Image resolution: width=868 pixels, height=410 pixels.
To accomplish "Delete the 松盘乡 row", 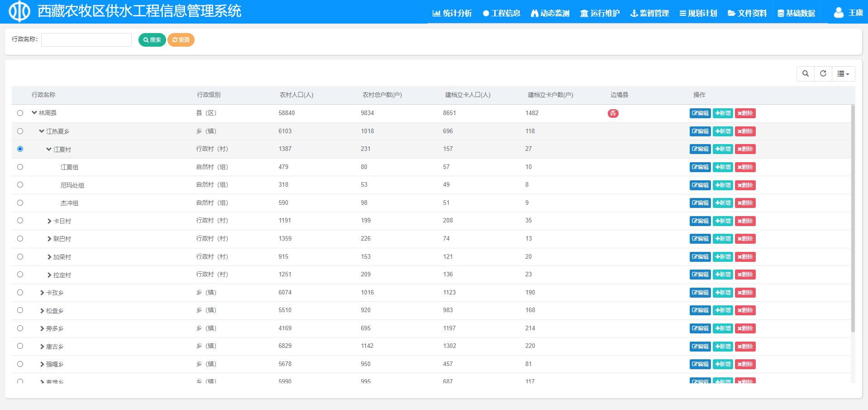I will click(745, 310).
